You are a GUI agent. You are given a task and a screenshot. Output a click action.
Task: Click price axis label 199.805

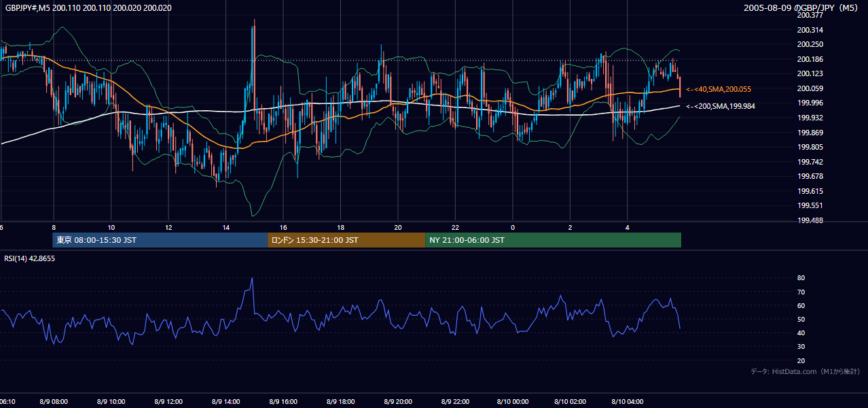point(810,147)
